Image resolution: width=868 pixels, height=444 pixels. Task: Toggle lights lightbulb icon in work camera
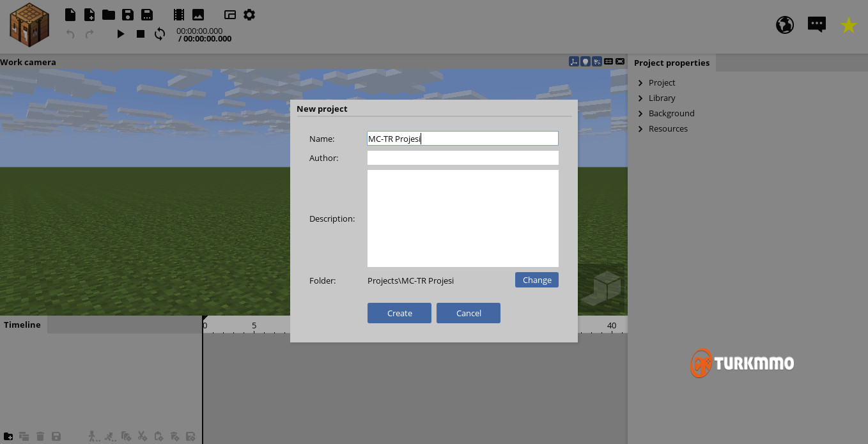pyautogui.click(x=585, y=61)
